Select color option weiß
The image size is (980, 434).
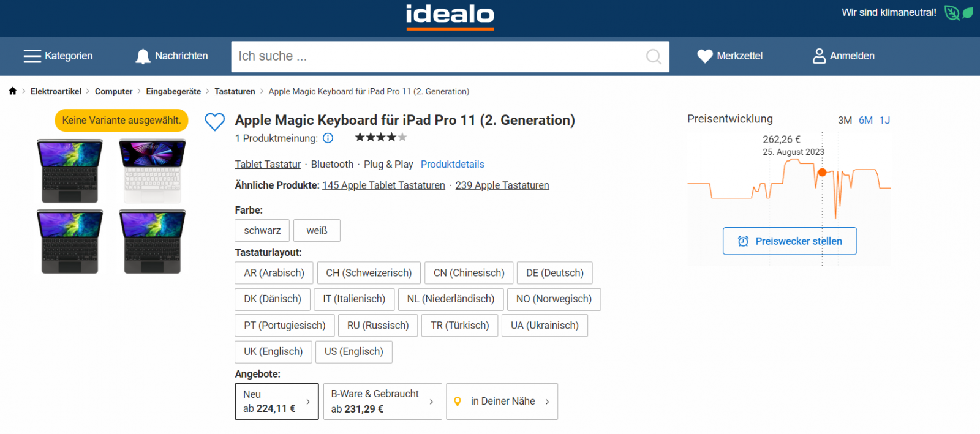tap(317, 231)
